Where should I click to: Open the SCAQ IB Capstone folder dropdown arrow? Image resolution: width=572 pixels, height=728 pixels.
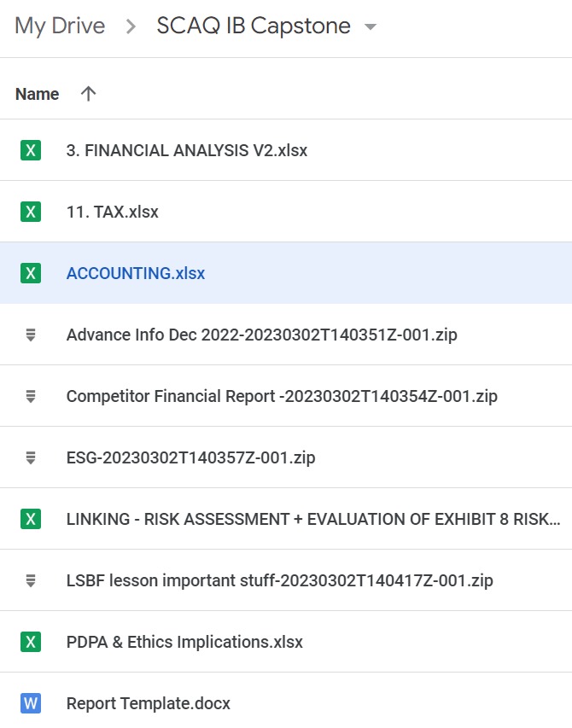click(370, 27)
